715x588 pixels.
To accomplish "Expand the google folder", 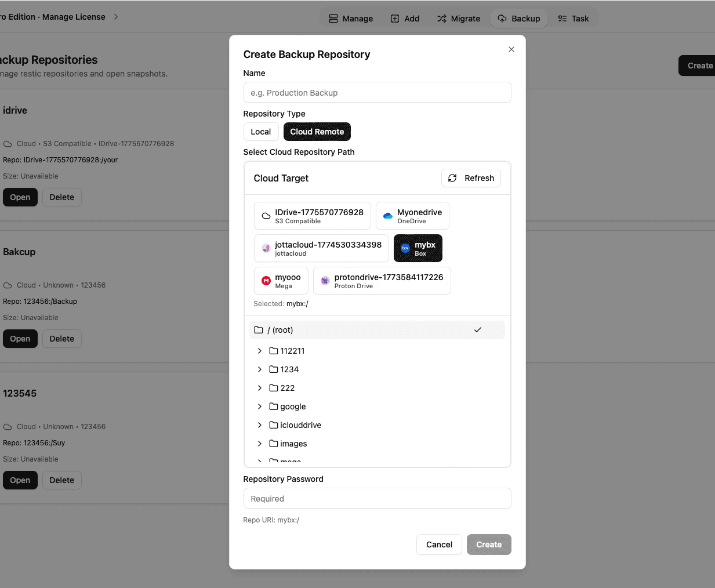I will (259, 406).
